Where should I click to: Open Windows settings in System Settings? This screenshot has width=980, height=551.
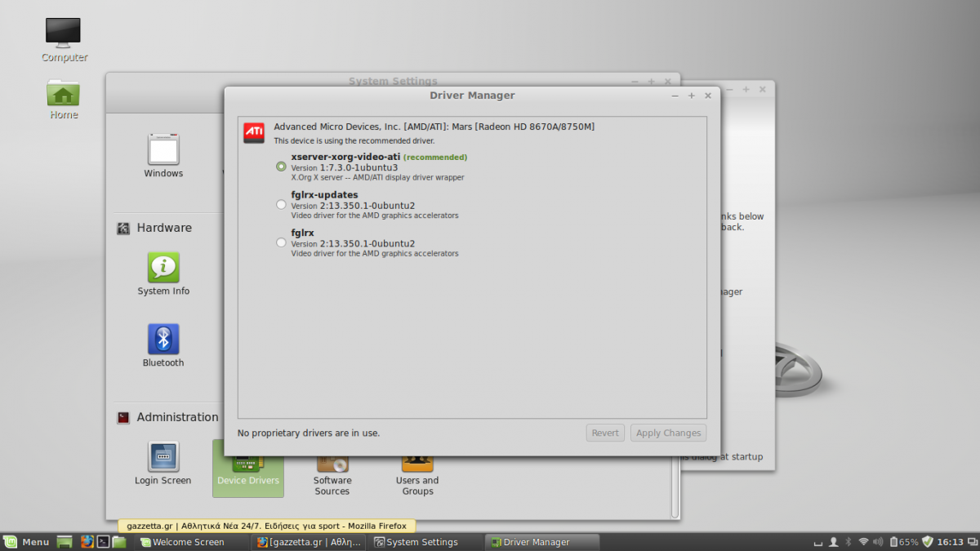163,156
